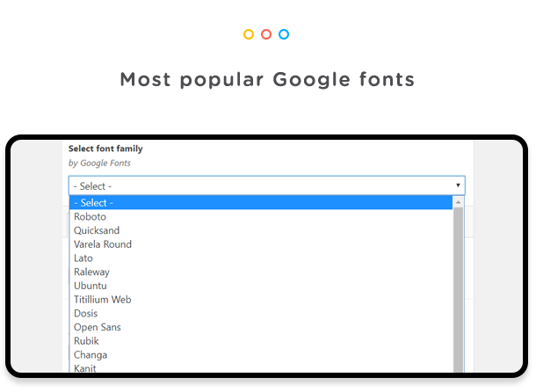Choose the highlighted '- Select -' option

pyautogui.click(x=261, y=202)
